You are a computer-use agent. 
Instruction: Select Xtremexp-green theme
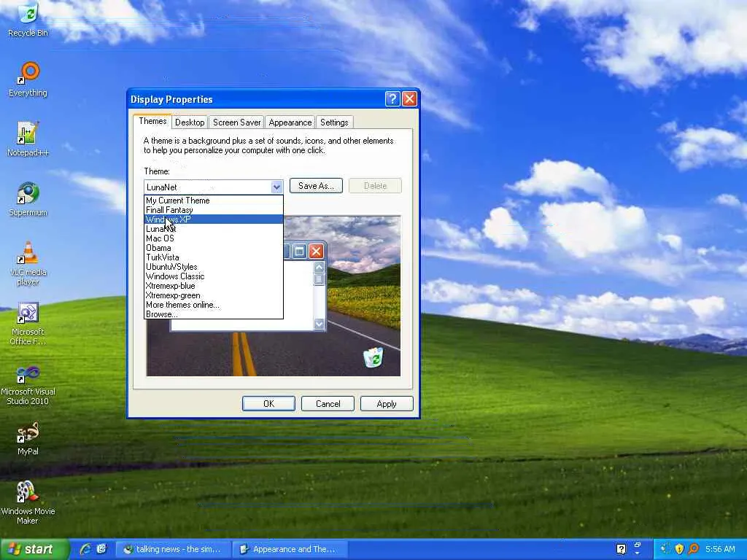(214, 296)
